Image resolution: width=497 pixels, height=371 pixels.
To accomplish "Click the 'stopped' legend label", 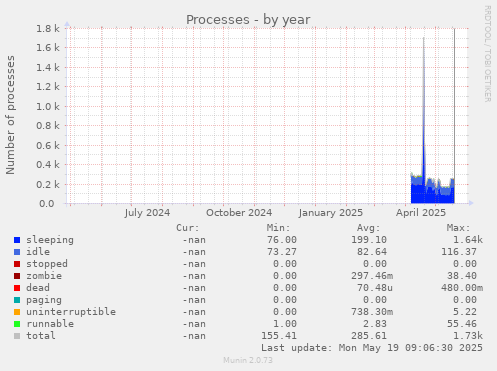I will pos(47,264).
